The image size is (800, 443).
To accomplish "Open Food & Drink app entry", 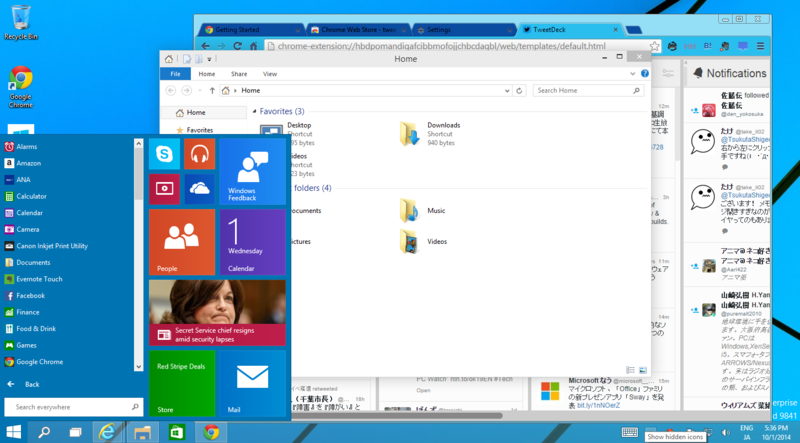I will [x=36, y=329].
